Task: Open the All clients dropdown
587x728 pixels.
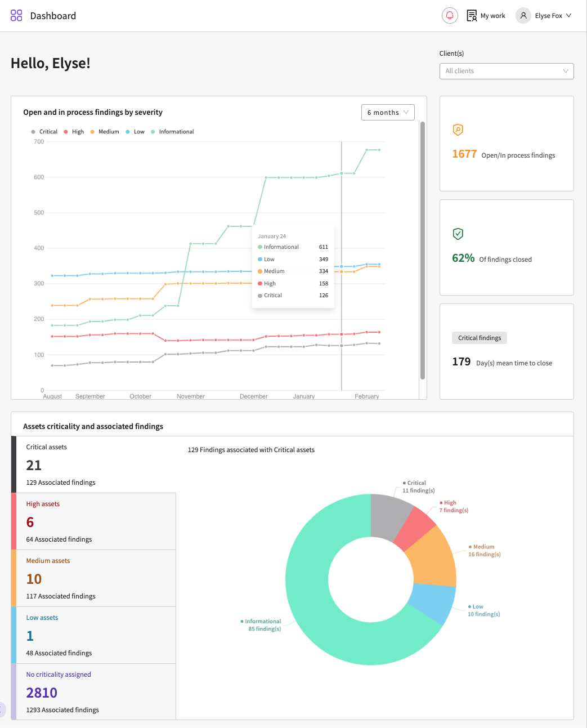Action: 507,71
